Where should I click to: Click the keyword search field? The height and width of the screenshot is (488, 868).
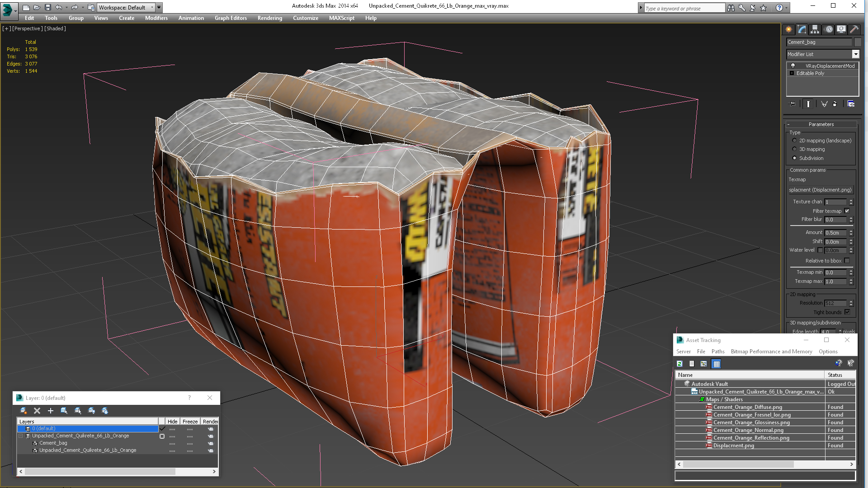tap(684, 8)
